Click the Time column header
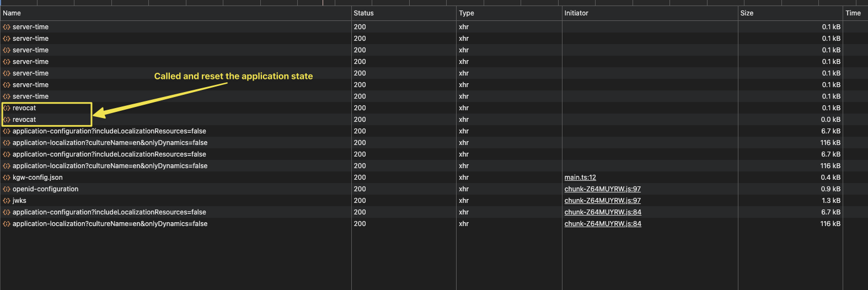This screenshot has width=868, height=290. pos(853,13)
